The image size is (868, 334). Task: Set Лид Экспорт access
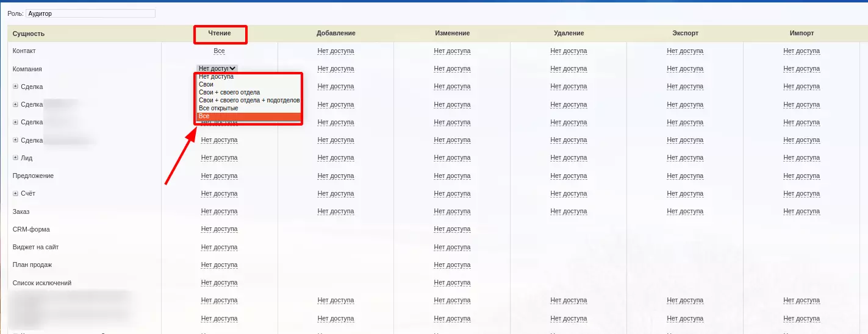click(x=685, y=158)
